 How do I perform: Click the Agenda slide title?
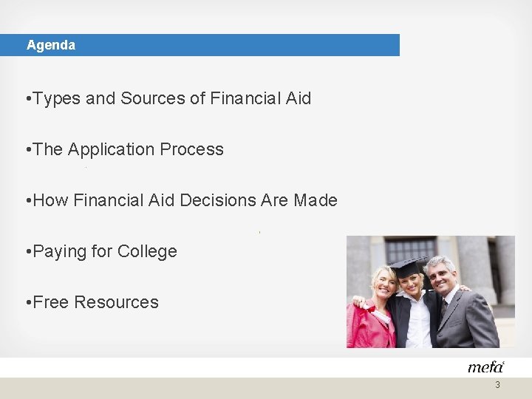(51, 45)
